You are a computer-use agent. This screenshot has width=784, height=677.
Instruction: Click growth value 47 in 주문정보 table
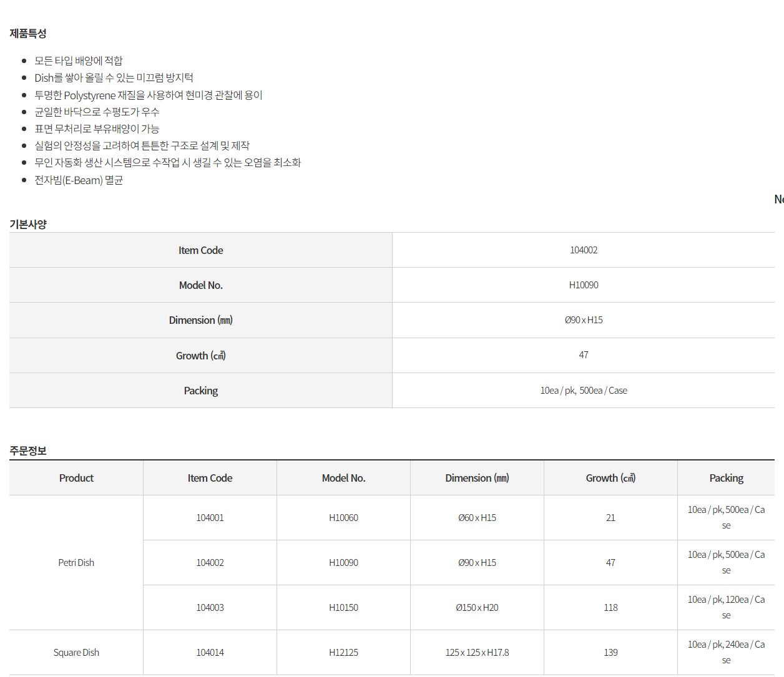[x=610, y=563]
